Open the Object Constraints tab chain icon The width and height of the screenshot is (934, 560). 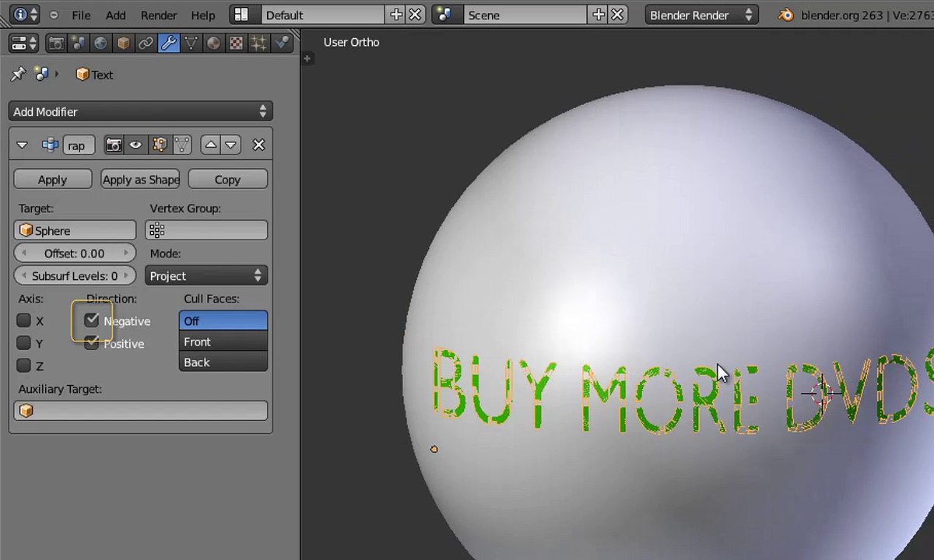tap(146, 44)
